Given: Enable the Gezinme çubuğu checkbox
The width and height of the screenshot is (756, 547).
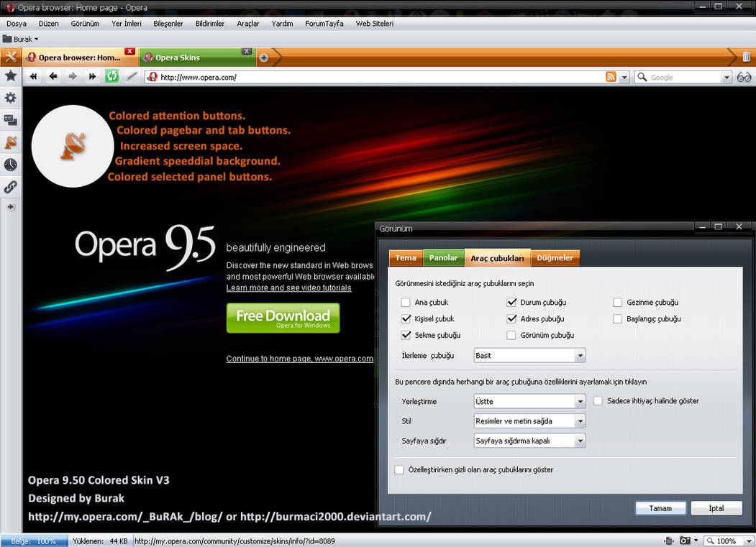Looking at the screenshot, I should pos(618,302).
